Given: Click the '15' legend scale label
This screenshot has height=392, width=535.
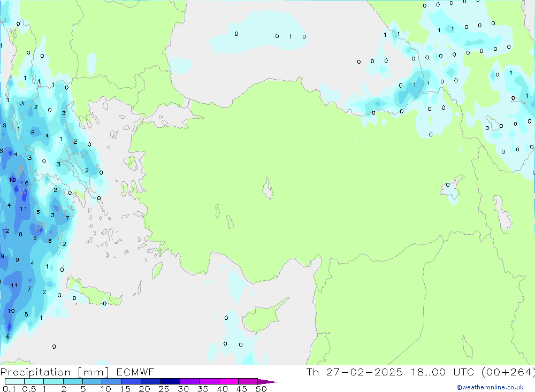Looking at the screenshot, I should (125, 389).
